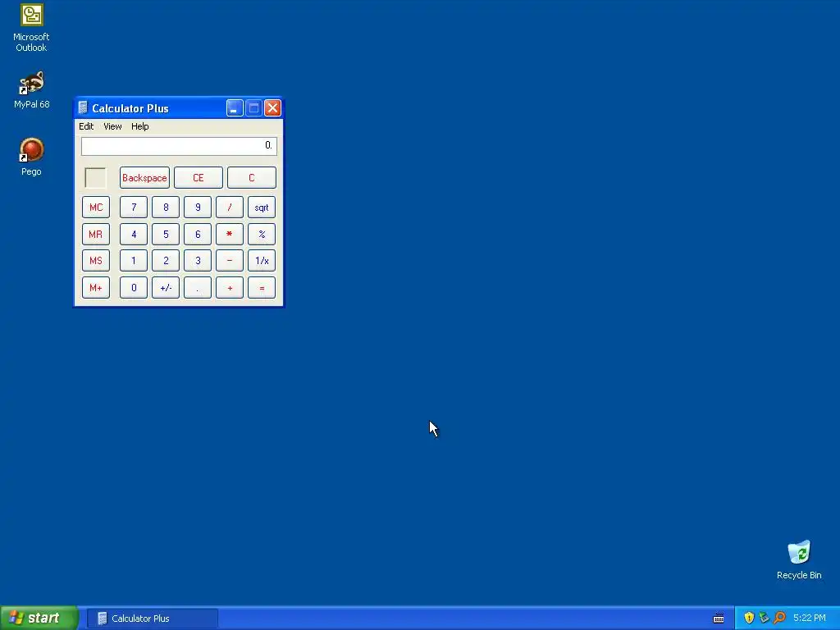Click the equals (=) key
This screenshot has height=630, width=840.
tap(262, 288)
